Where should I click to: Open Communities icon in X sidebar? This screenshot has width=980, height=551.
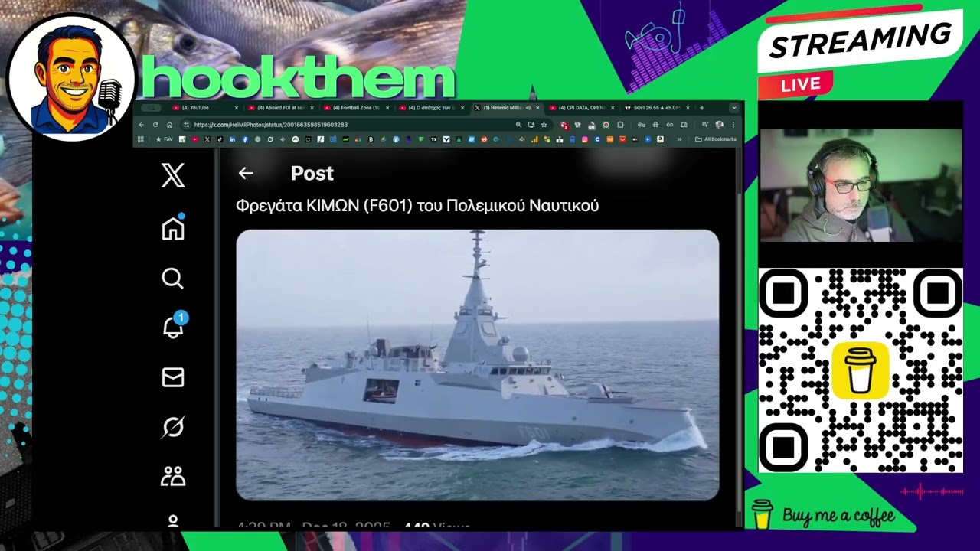(173, 477)
